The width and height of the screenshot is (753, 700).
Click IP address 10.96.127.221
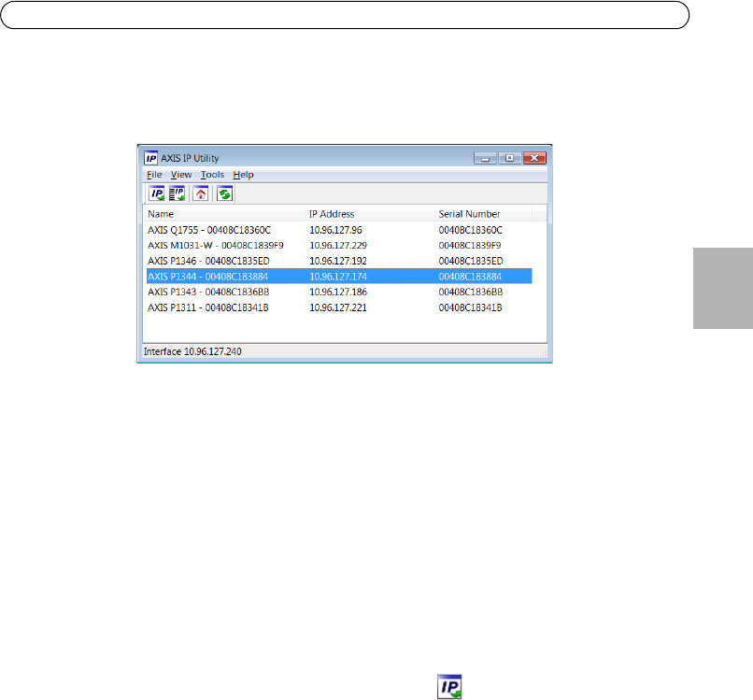coord(338,307)
